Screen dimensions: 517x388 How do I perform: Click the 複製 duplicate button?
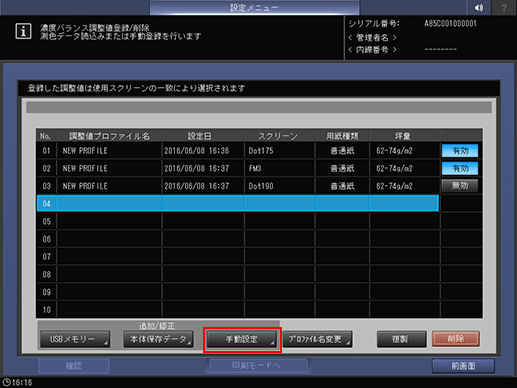pyautogui.click(x=401, y=339)
